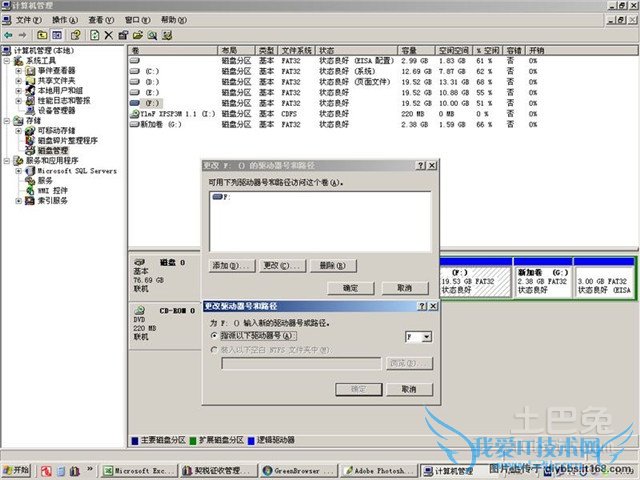Image resolution: width=640 pixels, height=480 pixels.
Task: Expand the Microsoft SQL Servers node
Action: click(x=18, y=171)
